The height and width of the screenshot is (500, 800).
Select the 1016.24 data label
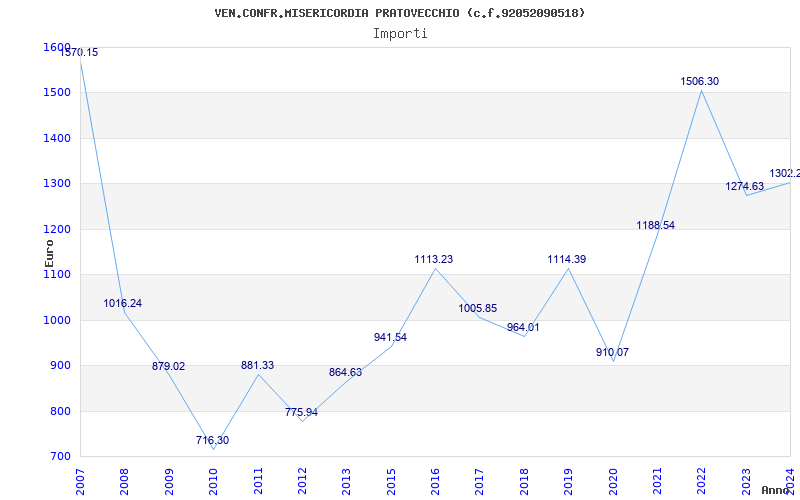(x=122, y=304)
